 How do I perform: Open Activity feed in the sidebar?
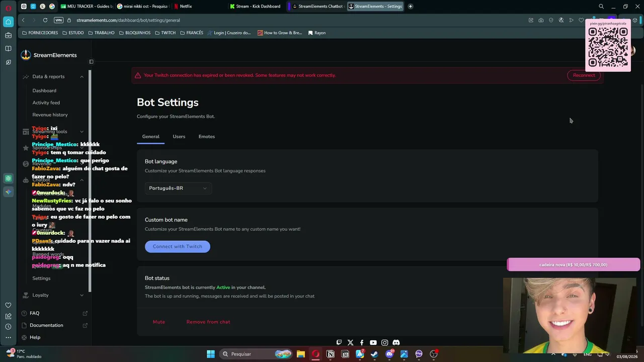46,103
